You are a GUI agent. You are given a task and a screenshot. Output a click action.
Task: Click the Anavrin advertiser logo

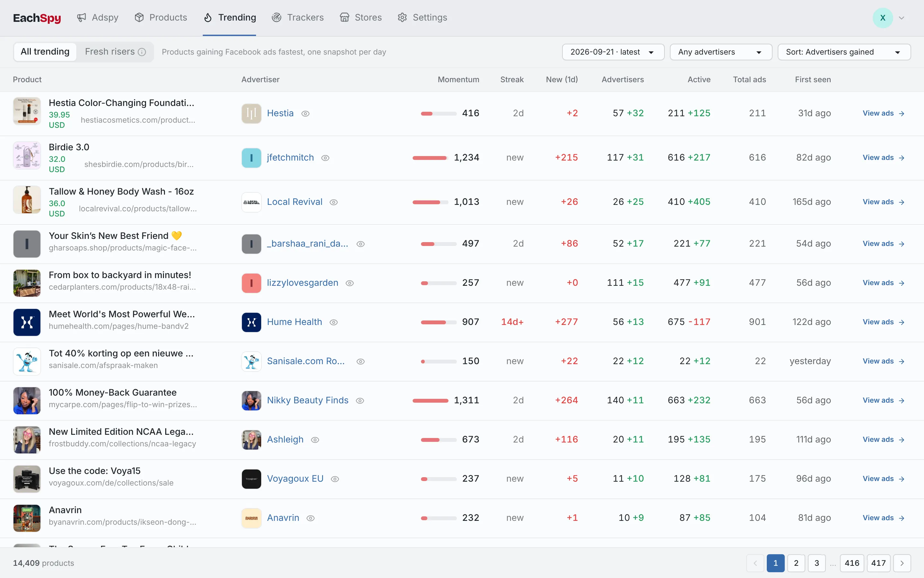[x=251, y=518]
